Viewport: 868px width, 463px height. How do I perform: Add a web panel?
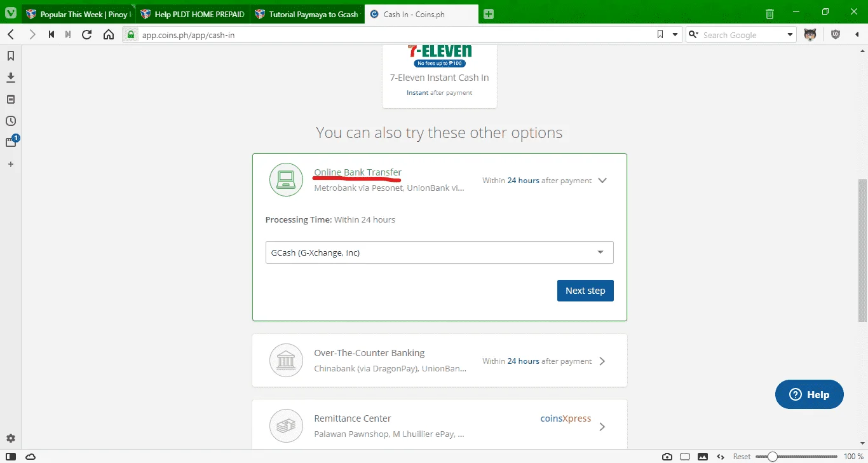[x=11, y=164]
